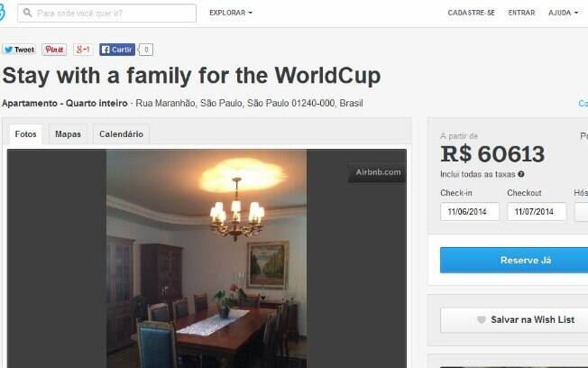
Task: Select the Fotos tab
Action: (x=25, y=133)
